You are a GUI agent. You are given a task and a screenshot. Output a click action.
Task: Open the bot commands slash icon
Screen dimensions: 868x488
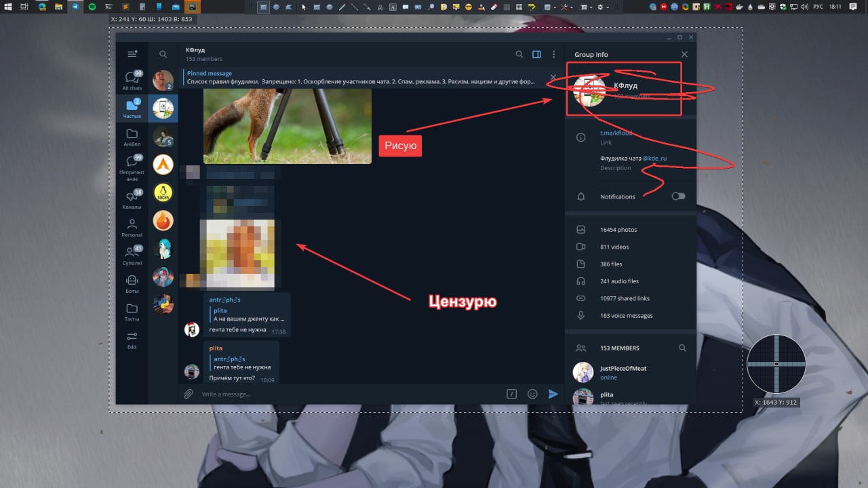[x=512, y=394]
